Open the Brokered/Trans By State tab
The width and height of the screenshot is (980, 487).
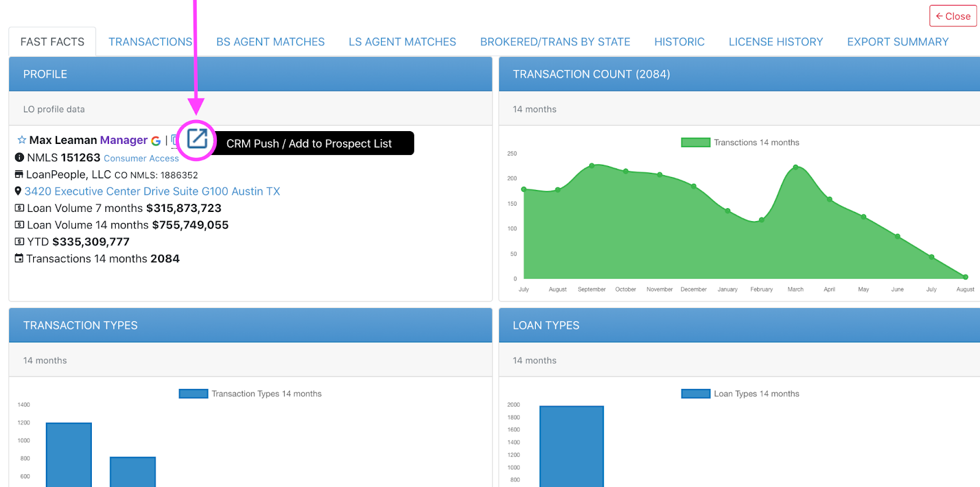555,42
